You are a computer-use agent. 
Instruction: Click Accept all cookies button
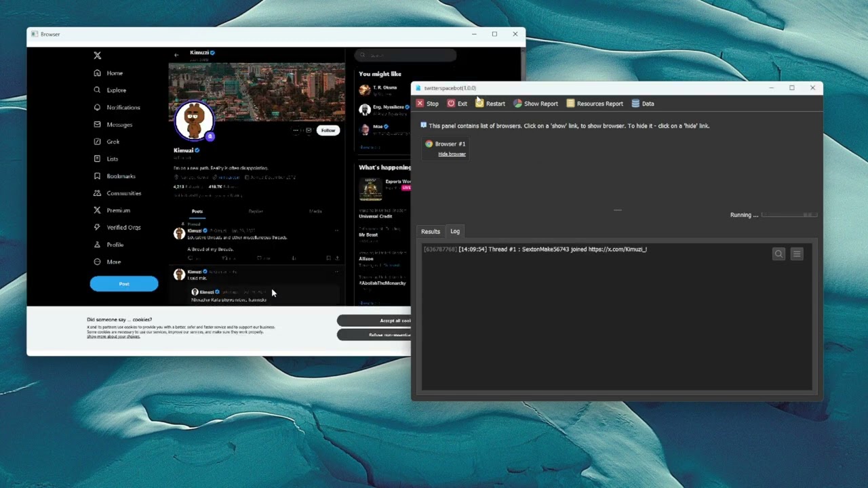[374, 321]
